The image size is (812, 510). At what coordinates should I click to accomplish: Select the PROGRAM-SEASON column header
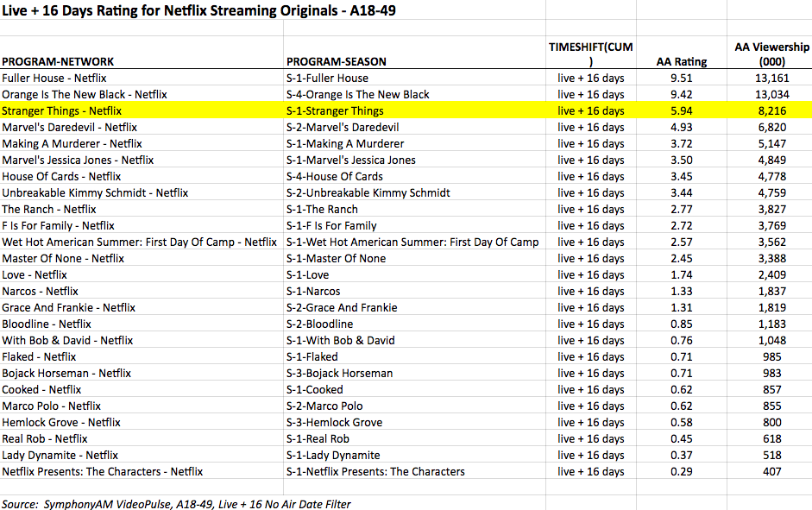[337, 61]
